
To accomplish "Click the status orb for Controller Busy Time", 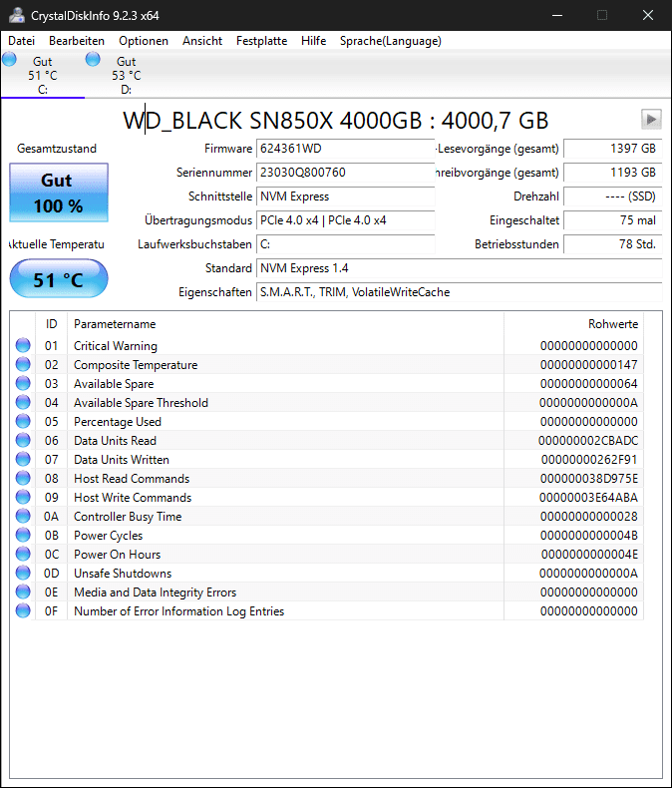I will pyautogui.click(x=23, y=516).
